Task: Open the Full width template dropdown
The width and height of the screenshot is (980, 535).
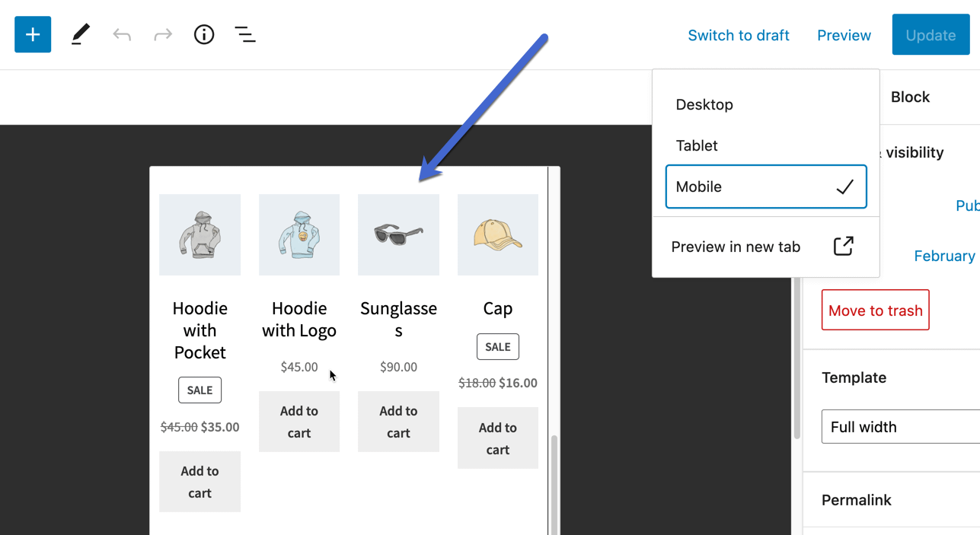Action: 899,427
